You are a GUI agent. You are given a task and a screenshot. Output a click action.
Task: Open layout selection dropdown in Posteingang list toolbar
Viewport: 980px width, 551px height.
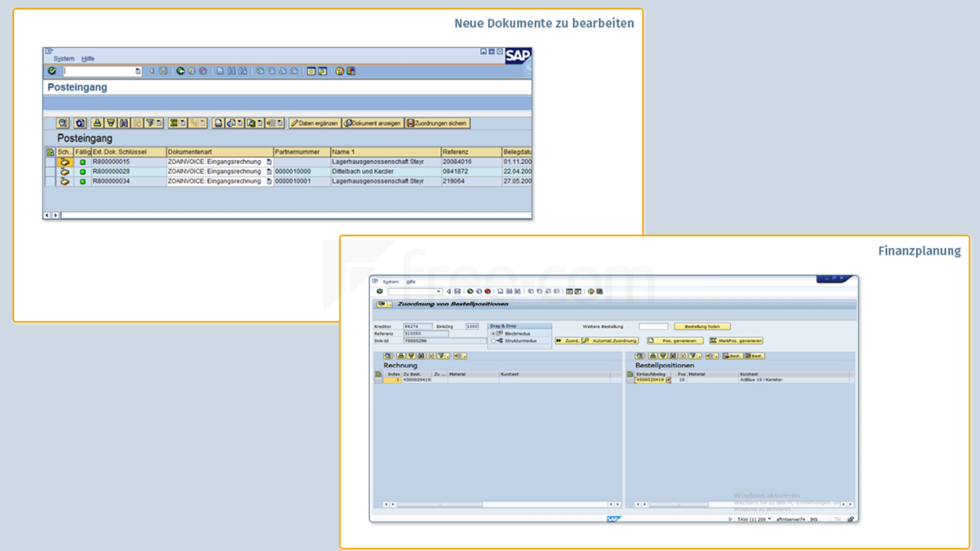[x=280, y=123]
